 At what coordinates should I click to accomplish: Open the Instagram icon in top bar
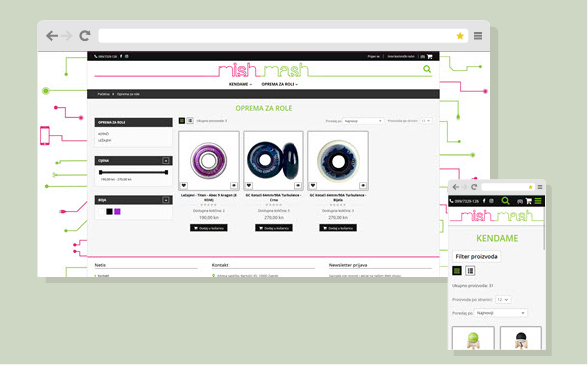pyautogui.click(x=127, y=56)
